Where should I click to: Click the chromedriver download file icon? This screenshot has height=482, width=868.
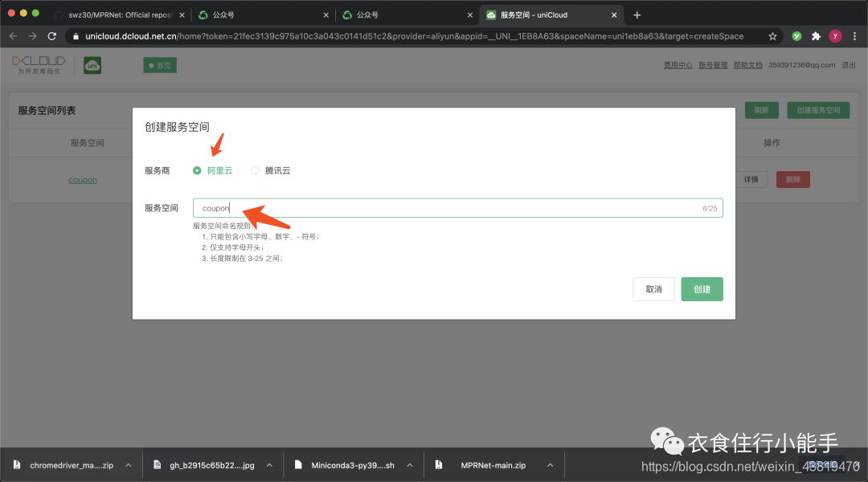point(17,465)
